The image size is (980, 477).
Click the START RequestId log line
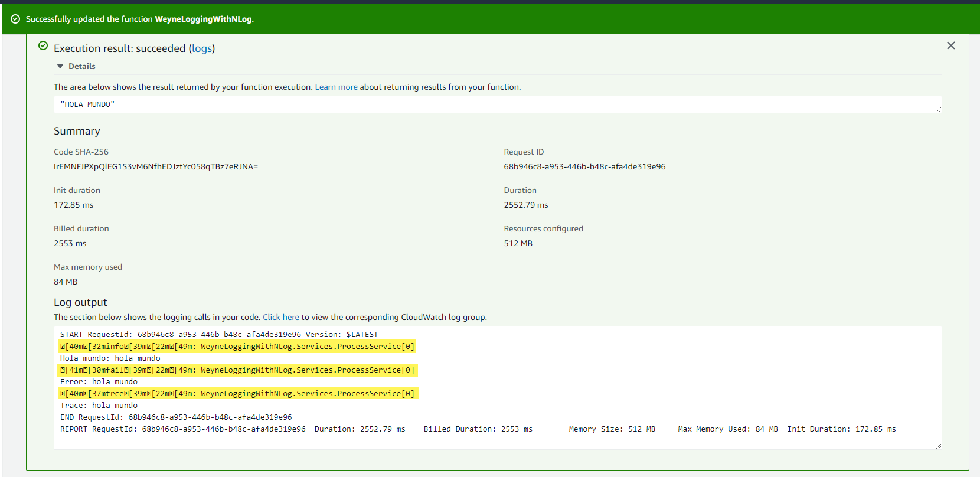(x=219, y=335)
